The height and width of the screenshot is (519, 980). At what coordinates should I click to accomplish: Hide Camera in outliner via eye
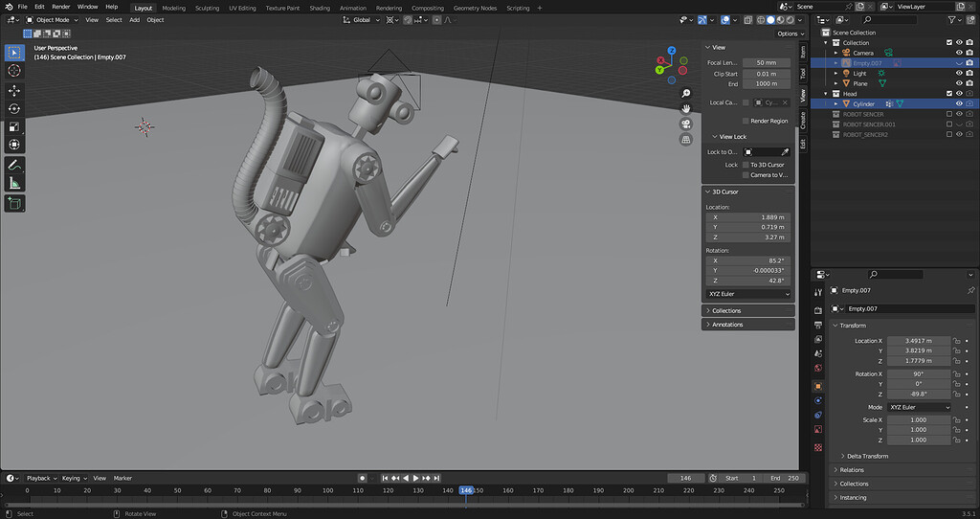coord(959,54)
